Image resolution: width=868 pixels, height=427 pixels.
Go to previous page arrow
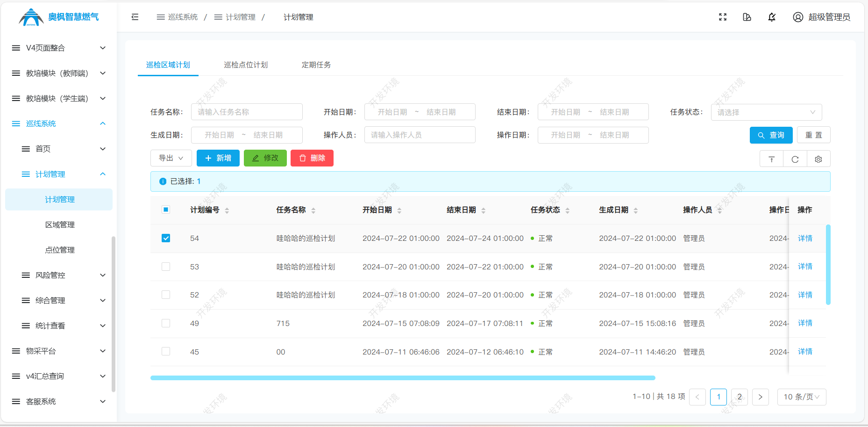click(x=697, y=397)
